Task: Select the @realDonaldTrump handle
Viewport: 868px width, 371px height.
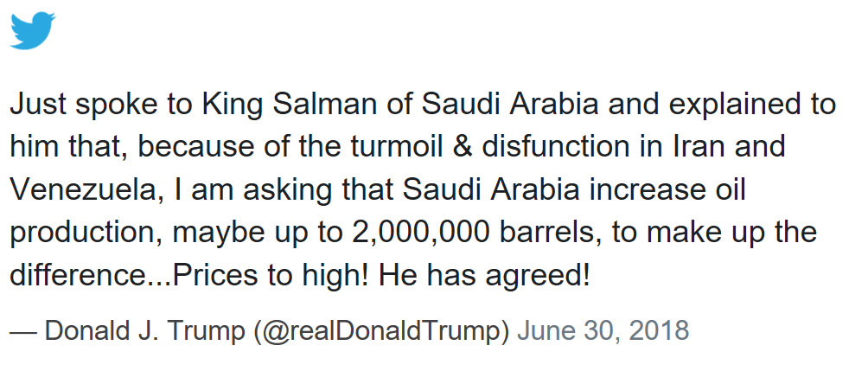Action: tap(381, 330)
